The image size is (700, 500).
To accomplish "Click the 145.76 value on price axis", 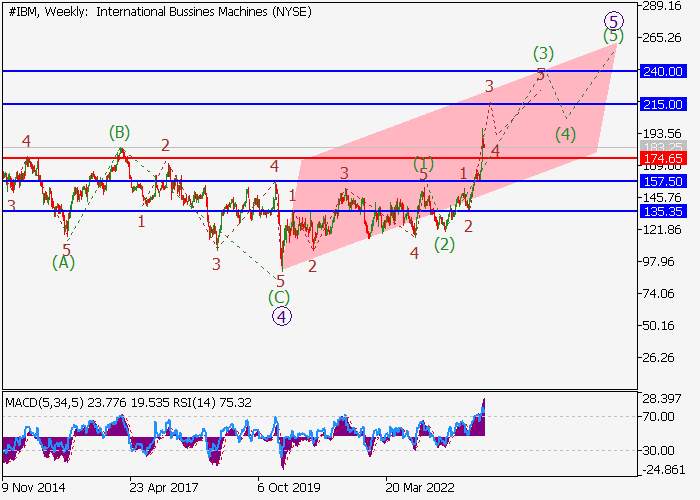I will coord(662,197).
